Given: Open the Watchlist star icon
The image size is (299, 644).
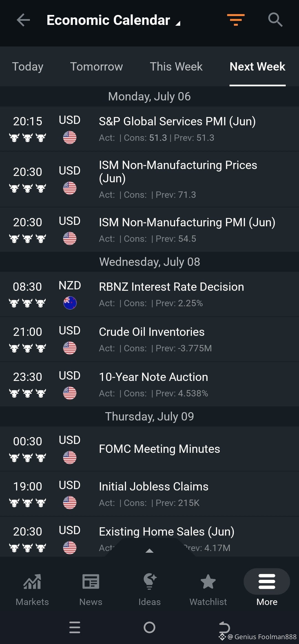Looking at the screenshot, I should [x=208, y=581].
